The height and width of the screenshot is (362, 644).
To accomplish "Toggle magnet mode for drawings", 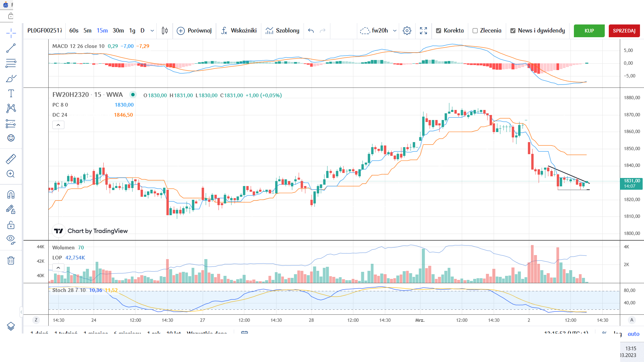I will coord(11,195).
